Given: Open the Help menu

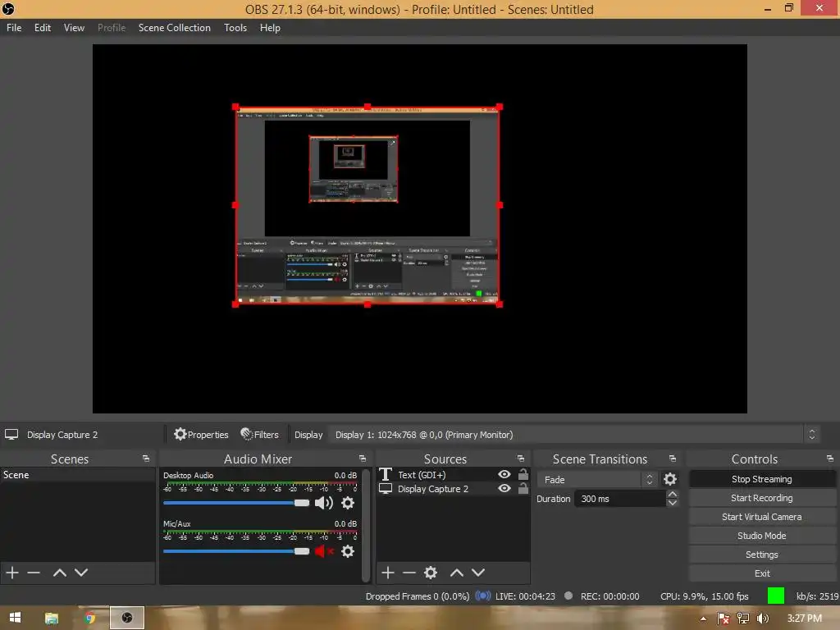Looking at the screenshot, I should click(x=270, y=28).
